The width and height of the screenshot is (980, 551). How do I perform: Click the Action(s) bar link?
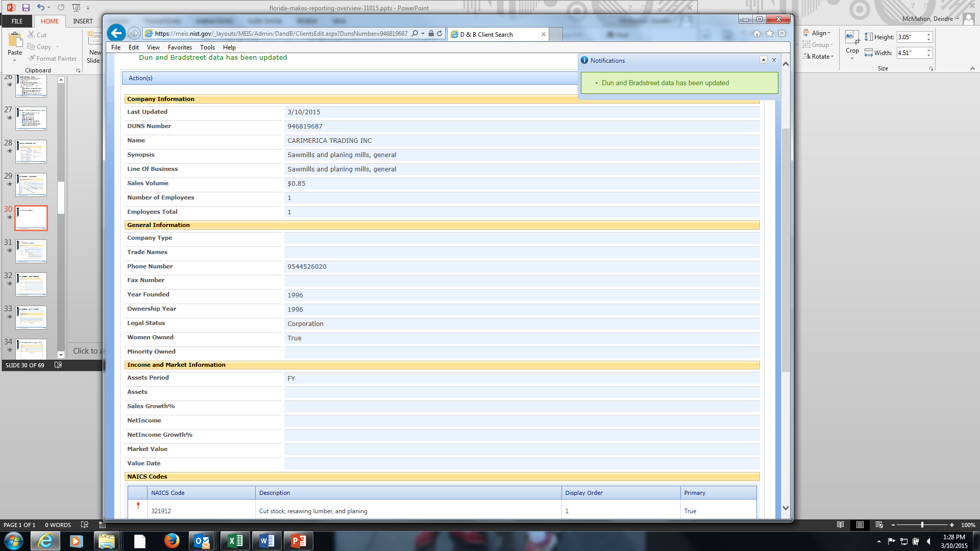(140, 78)
